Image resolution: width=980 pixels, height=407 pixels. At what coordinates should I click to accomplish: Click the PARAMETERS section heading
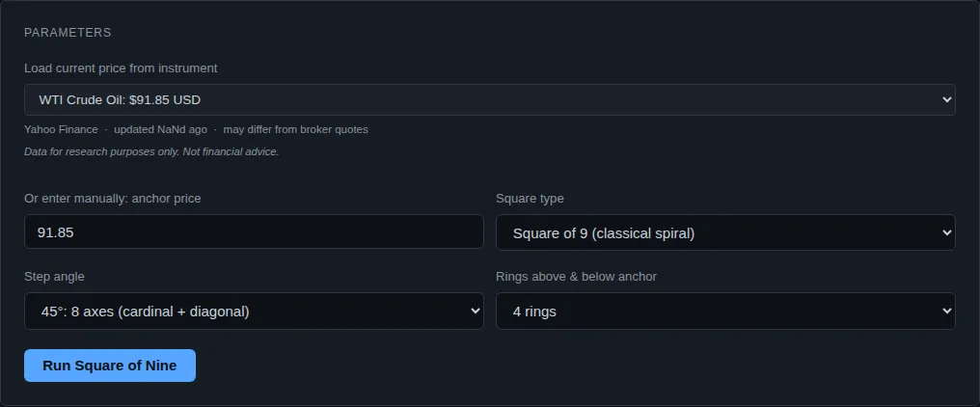pyautogui.click(x=68, y=33)
